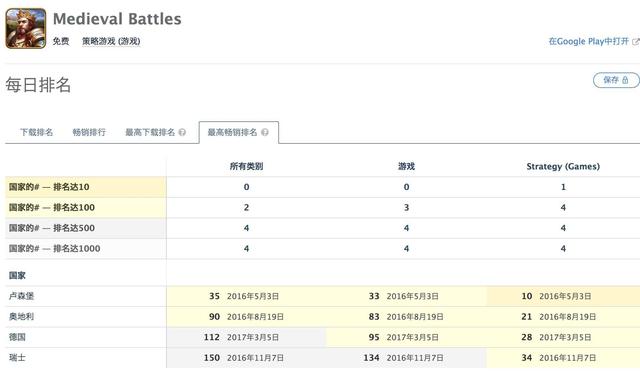This screenshot has height=371, width=640.
Task: Switch to the 最高下载排名 tab
Action: click(x=150, y=132)
